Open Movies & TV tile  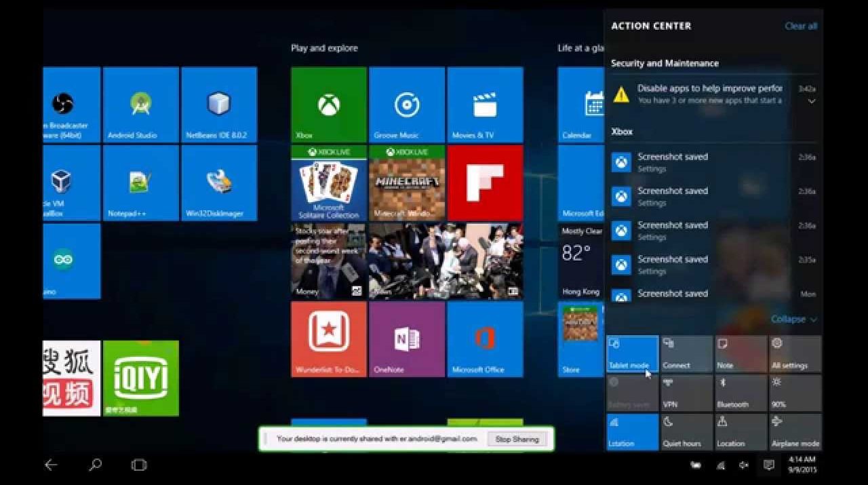tap(485, 104)
